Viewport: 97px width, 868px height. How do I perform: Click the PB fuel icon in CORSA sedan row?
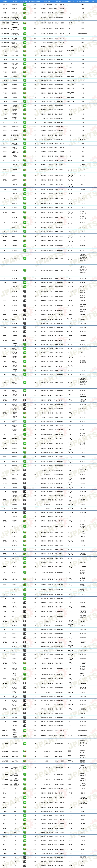(25, 47)
